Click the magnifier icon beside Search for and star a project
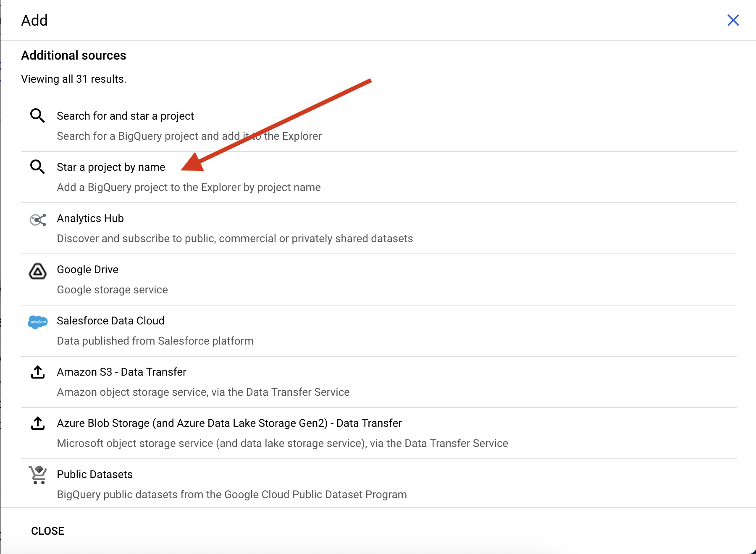Screen dimensions: 756x554 37,115
